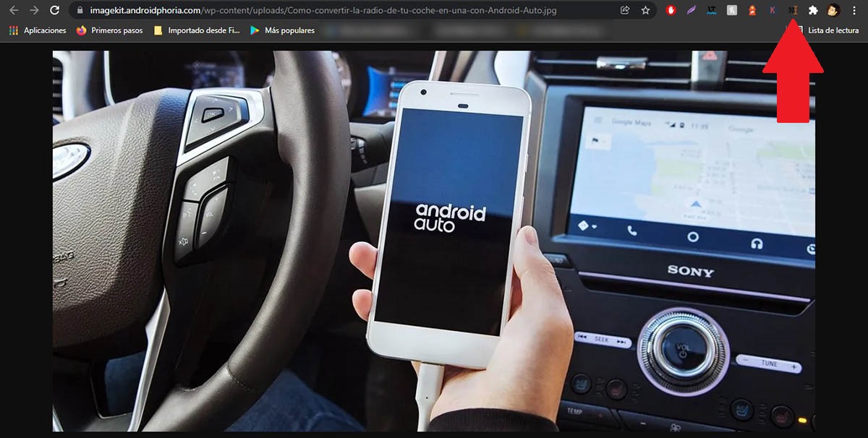The height and width of the screenshot is (438, 868).
Task: Click the LT LanguageTool extension icon
Action: pos(712,10)
